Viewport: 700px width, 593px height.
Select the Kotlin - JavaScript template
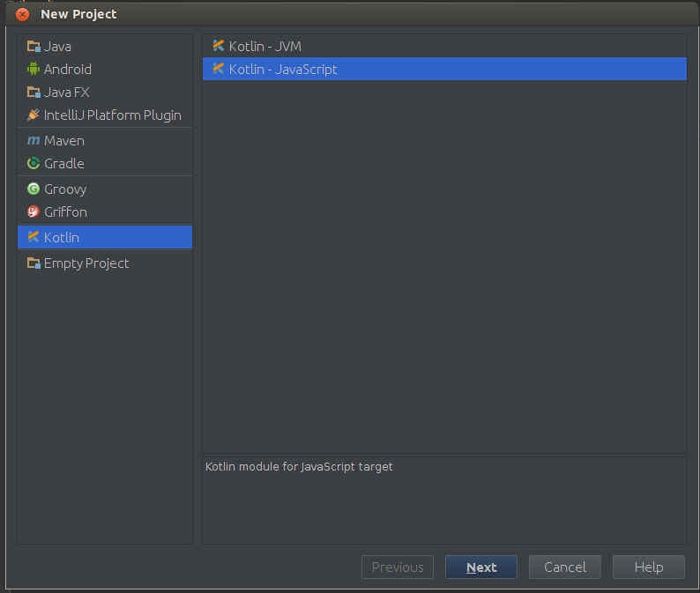point(444,69)
